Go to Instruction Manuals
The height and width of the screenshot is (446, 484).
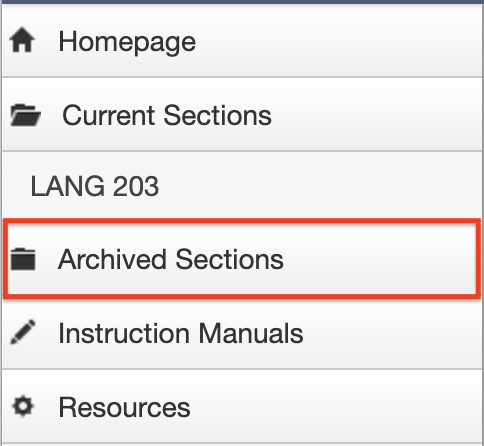coord(242,333)
